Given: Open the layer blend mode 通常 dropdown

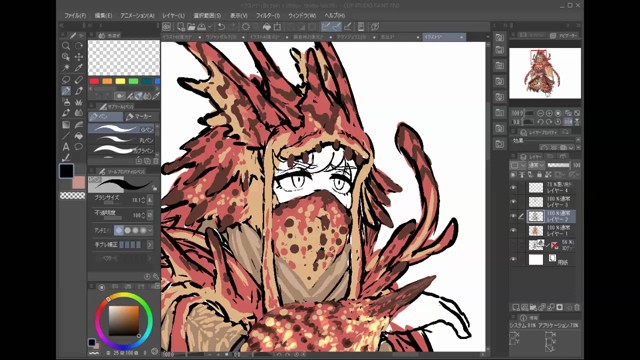Looking at the screenshot, I should (x=537, y=165).
